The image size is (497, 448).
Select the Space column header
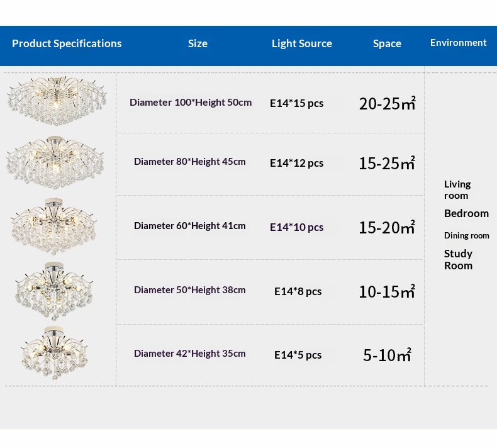(387, 43)
